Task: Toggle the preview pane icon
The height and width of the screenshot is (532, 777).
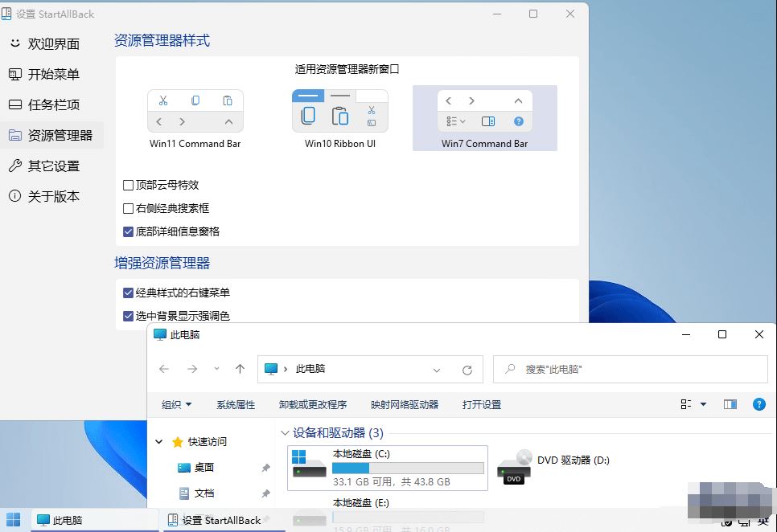Action: click(x=730, y=404)
